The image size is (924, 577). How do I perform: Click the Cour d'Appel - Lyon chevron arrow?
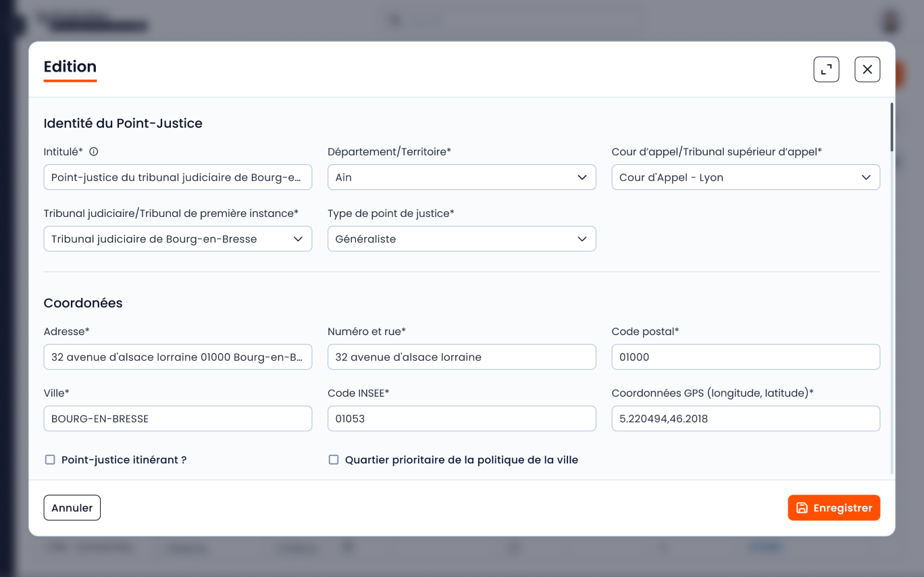pos(865,178)
